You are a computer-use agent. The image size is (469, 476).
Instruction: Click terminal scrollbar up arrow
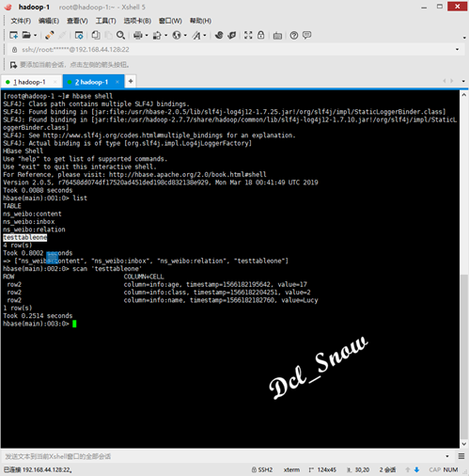464,95
